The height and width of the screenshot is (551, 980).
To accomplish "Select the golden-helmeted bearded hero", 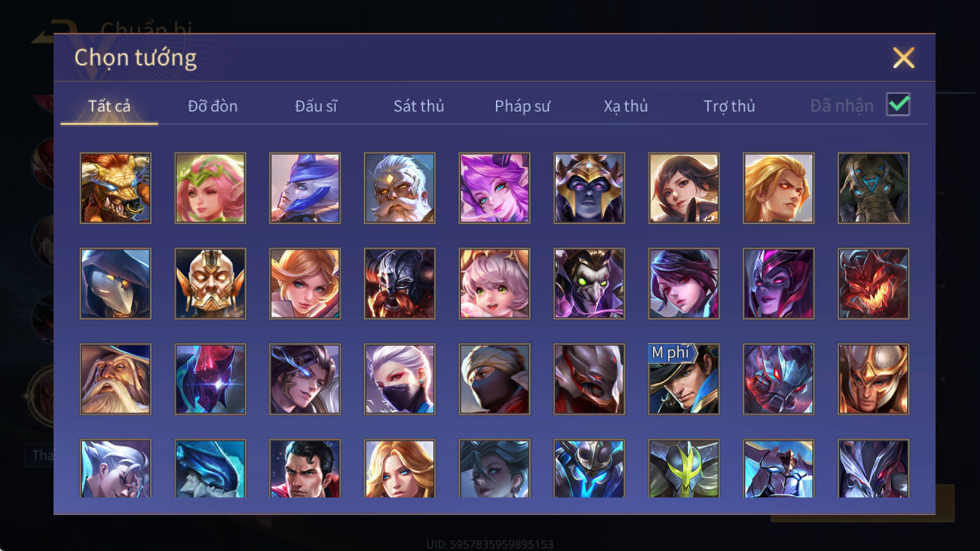I will point(210,283).
